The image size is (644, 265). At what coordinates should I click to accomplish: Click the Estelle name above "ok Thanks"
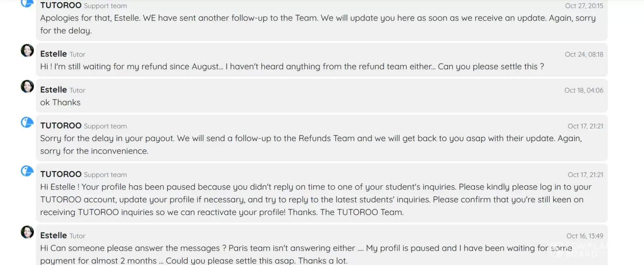[x=53, y=90]
